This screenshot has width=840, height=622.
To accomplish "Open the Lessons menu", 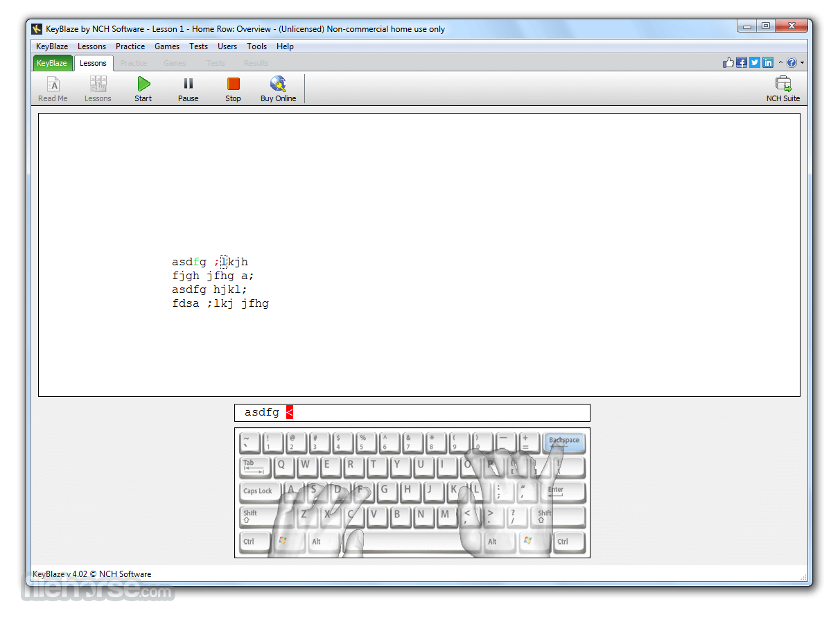I will tap(91, 46).
